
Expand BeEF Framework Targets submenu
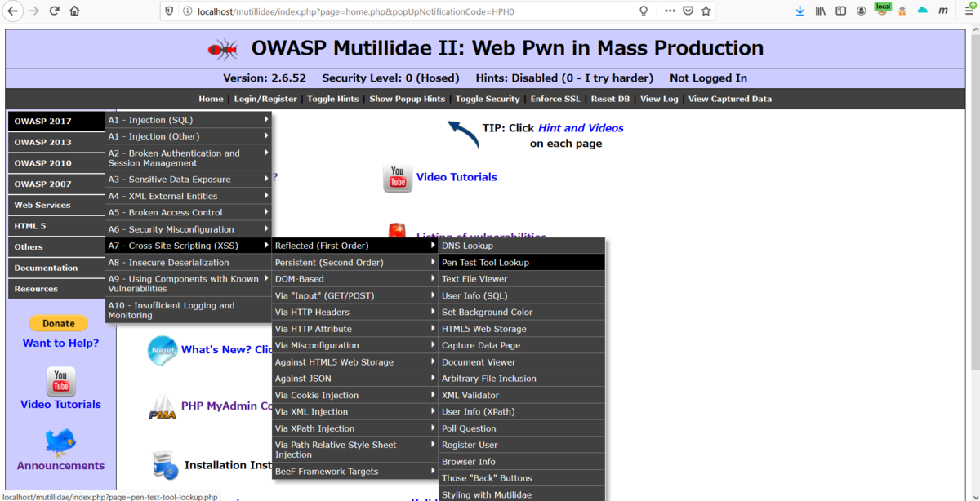[355, 471]
